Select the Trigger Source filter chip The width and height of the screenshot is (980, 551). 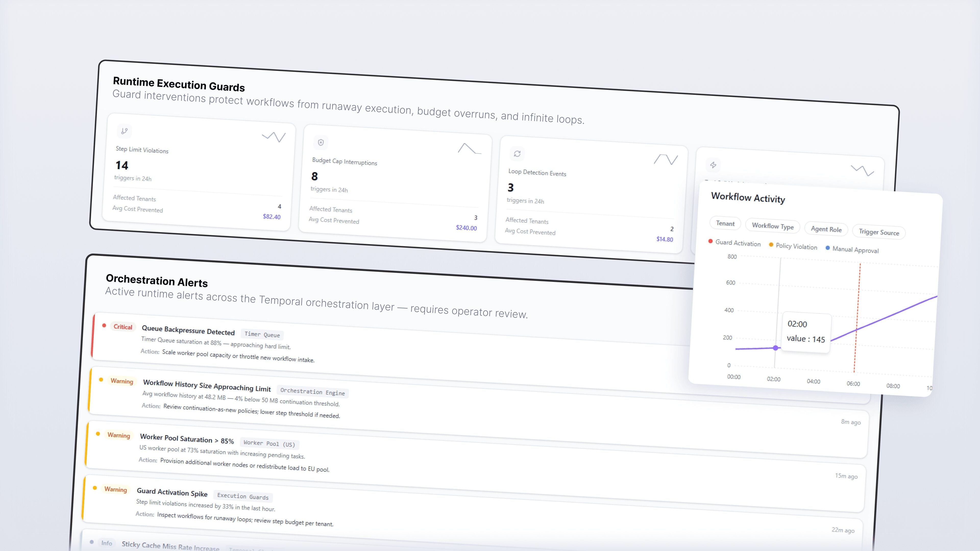click(879, 232)
